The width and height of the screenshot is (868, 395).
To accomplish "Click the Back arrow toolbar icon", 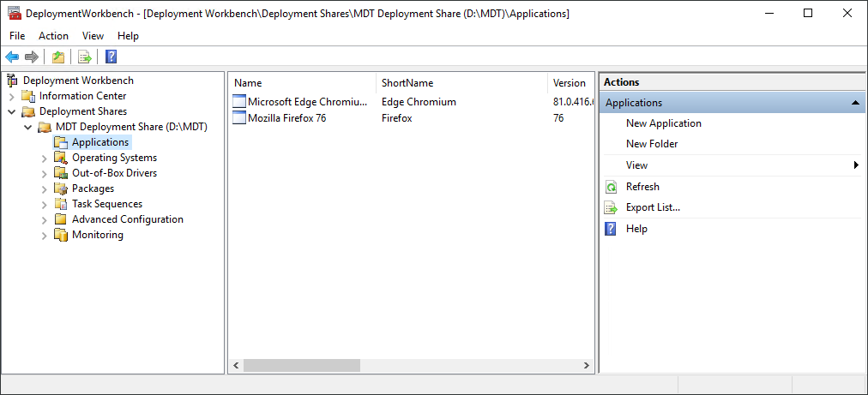I will [12, 57].
